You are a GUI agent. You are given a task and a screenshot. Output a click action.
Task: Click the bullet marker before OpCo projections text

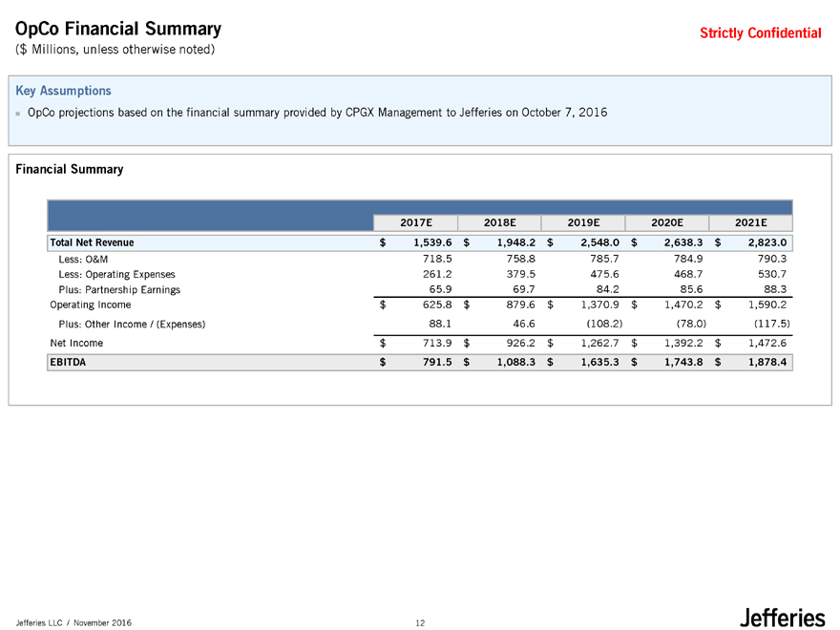point(19,113)
